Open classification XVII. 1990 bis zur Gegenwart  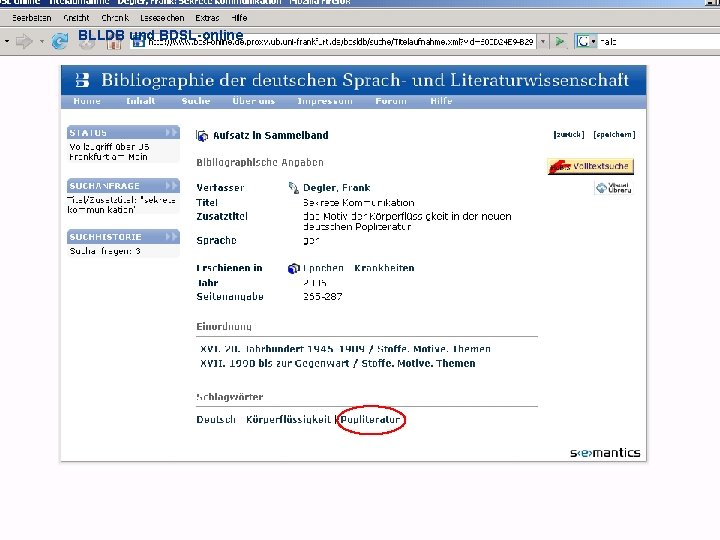point(338,364)
